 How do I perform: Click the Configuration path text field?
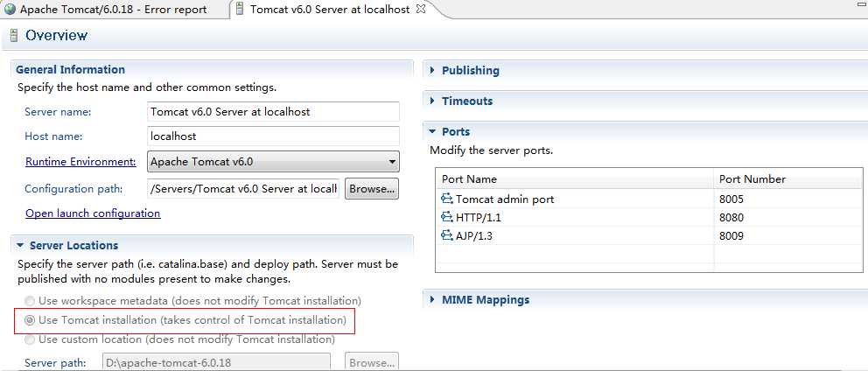pos(243,189)
